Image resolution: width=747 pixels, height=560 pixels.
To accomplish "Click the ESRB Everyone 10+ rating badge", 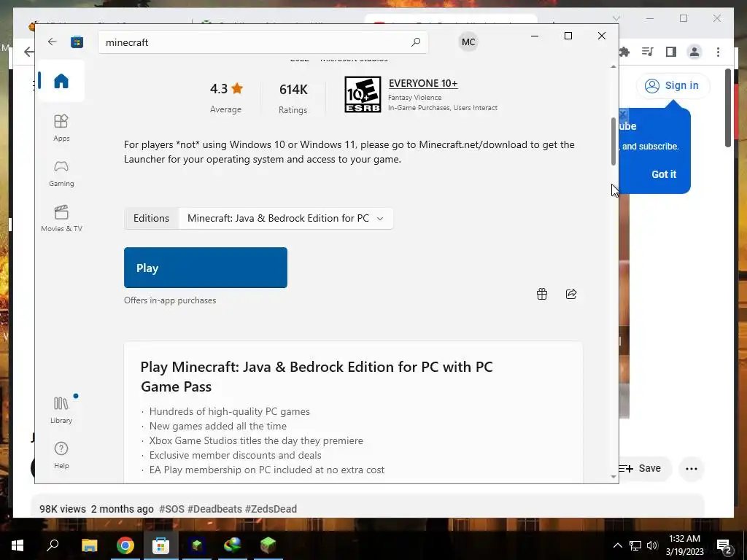I will (x=363, y=94).
